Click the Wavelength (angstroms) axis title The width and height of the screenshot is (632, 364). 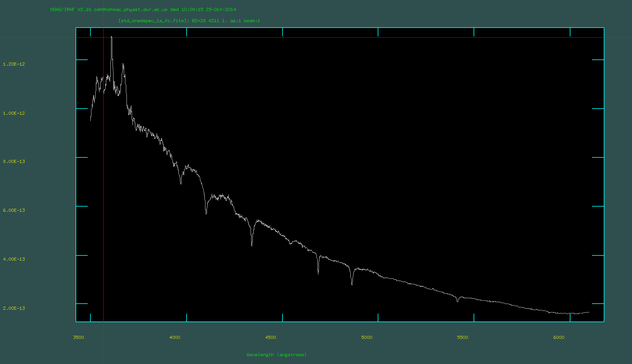(x=276, y=355)
